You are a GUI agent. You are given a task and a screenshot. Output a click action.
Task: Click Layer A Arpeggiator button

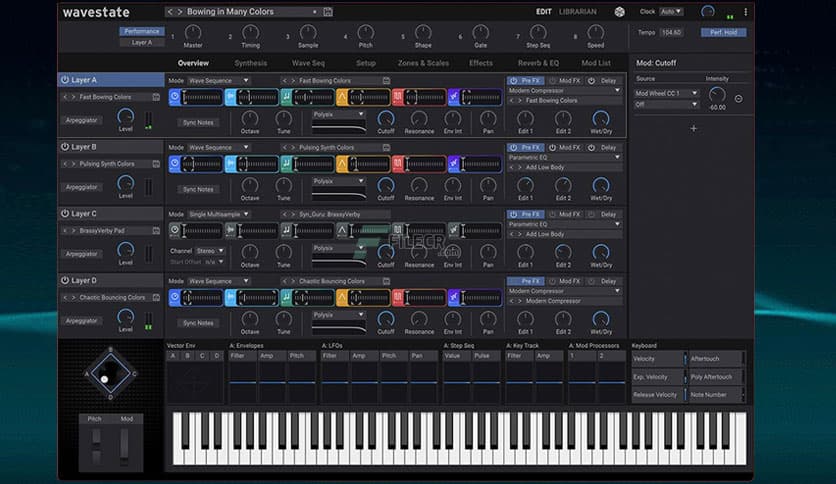[x=82, y=120]
